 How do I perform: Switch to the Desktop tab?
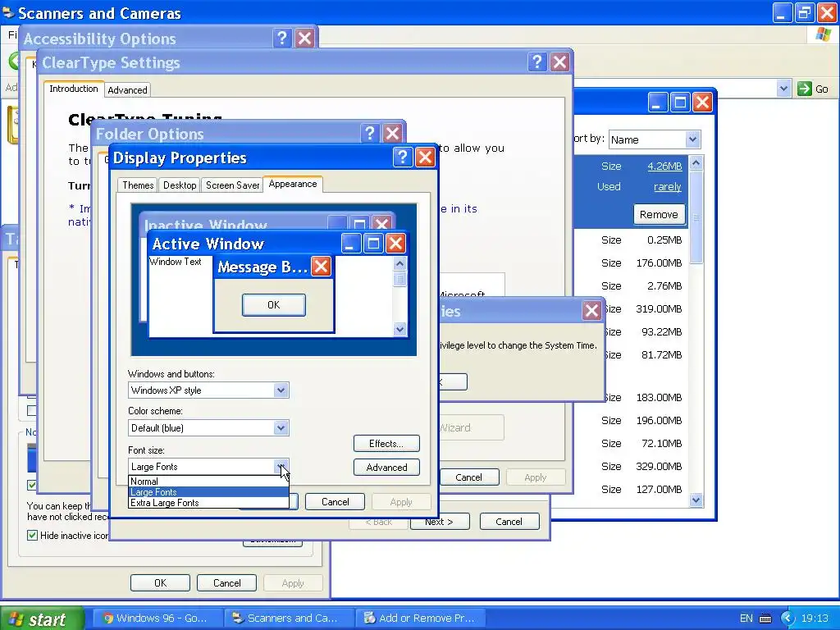[180, 185]
